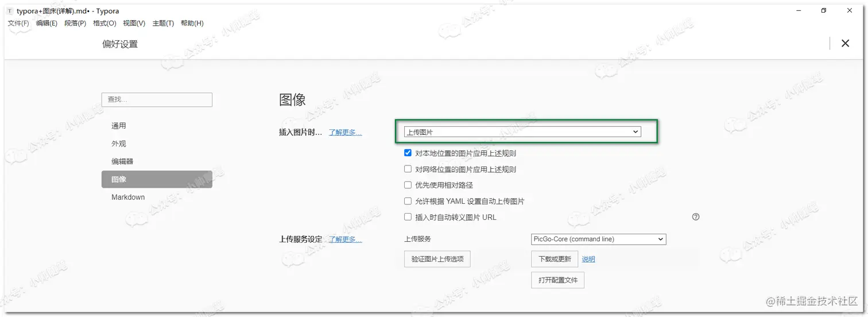Viewport: 868px width, 317px height.
Task: Enable 对网络位置的图片应用上述规则 checkbox
Action: click(x=408, y=169)
